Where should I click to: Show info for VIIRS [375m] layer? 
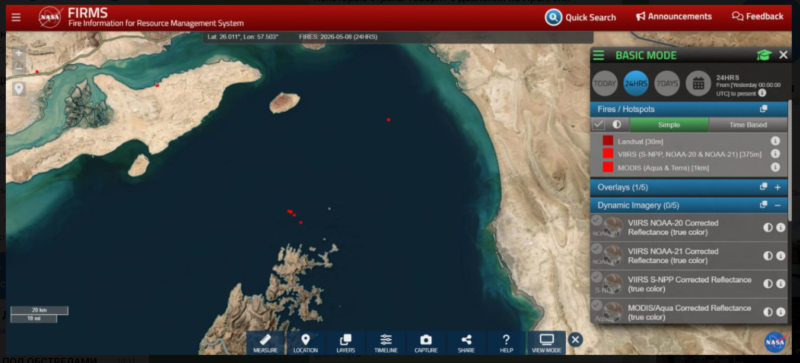coord(775,154)
